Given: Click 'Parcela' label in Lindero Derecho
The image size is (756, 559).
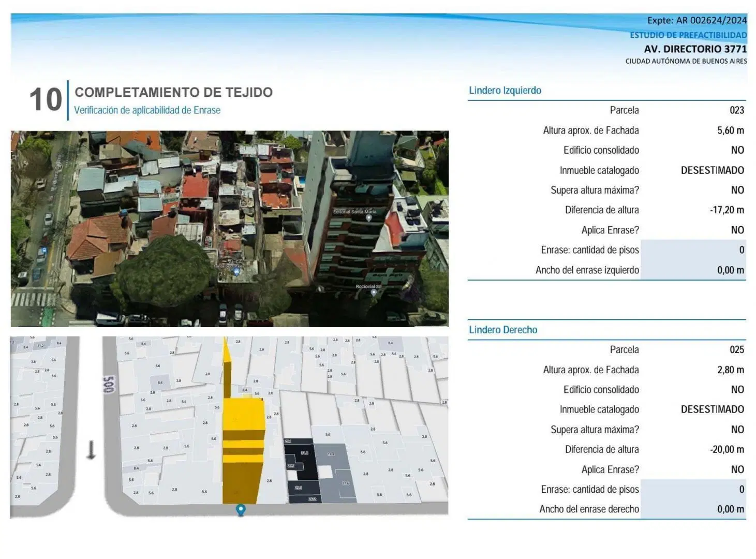Looking at the screenshot, I should 624,350.
